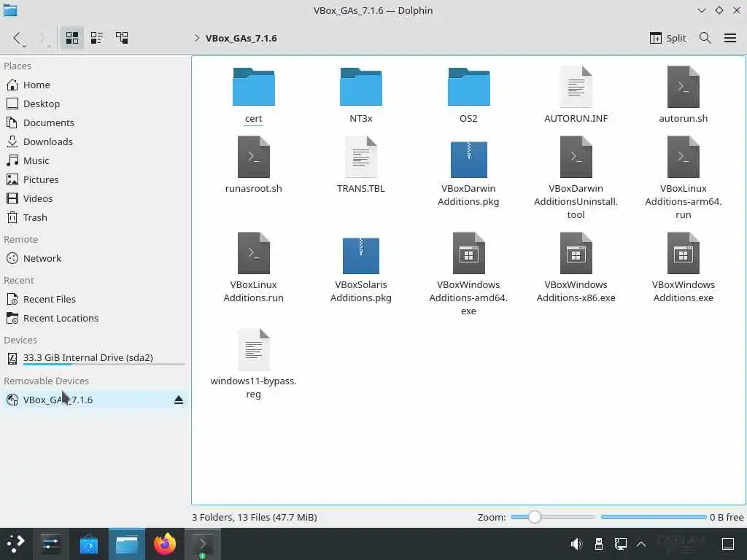The image size is (747, 560).
Task: Click Dolphin file manager taskbar icon
Action: tap(127, 544)
